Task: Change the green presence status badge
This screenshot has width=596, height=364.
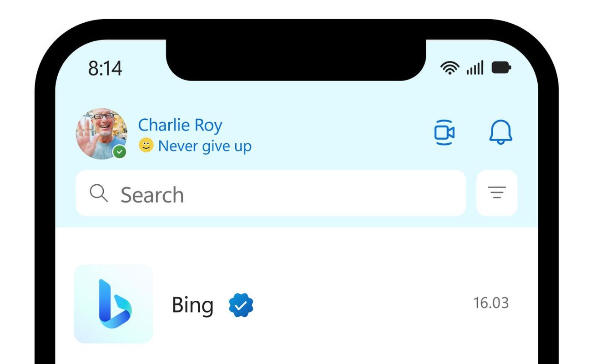Action: (120, 152)
